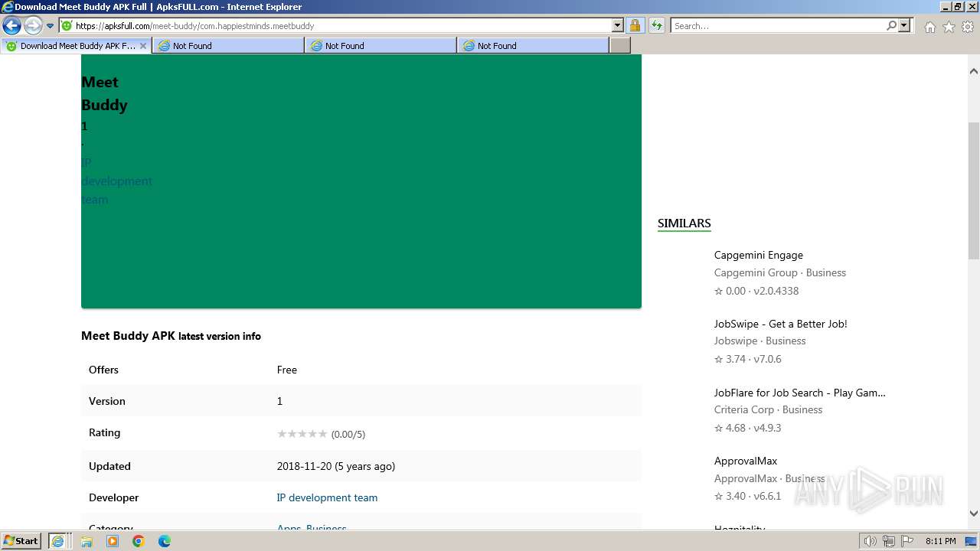Screen dimensions: 980x551
Task: Click the address bar URL field
Action: [335, 26]
